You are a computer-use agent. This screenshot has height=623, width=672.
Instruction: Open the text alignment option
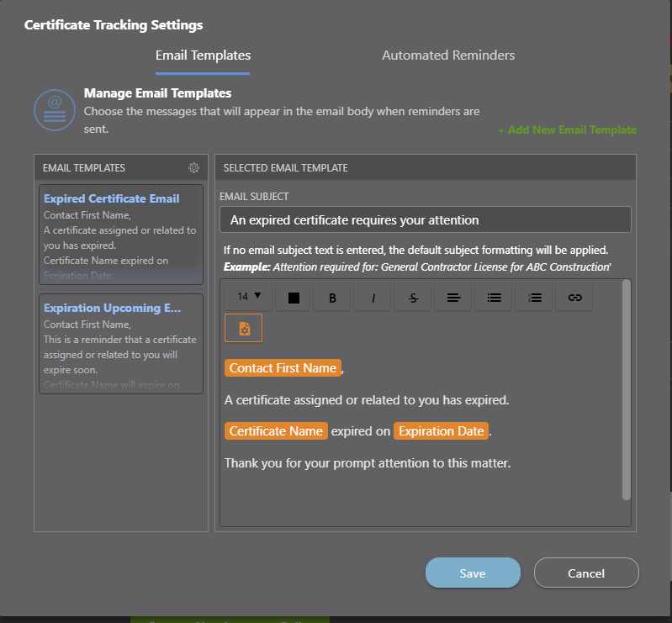pos(453,298)
